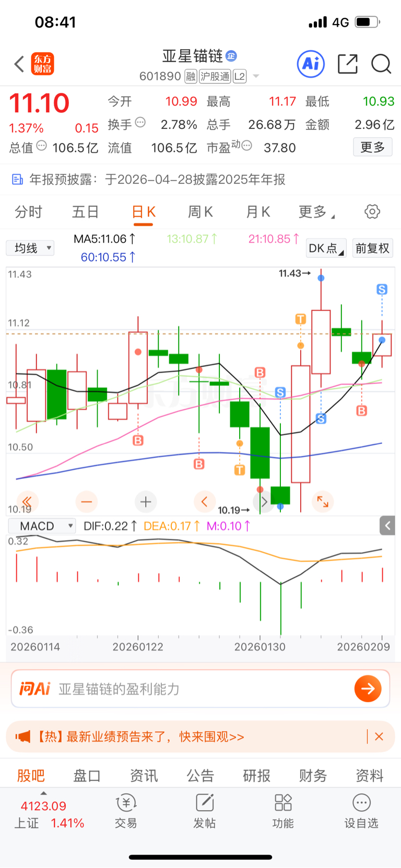Image resolution: width=401 pixels, height=868 pixels.
Task: Switch to 分时 chart tab
Action: coord(29,211)
